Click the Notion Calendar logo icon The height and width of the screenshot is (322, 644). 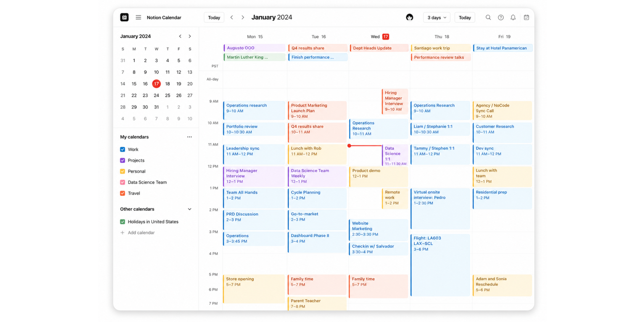[124, 17]
